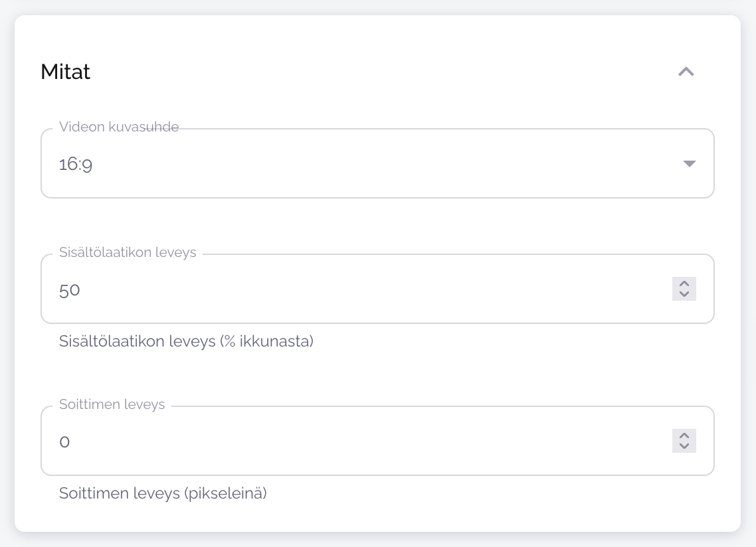Image resolution: width=756 pixels, height=547 pixels.
Task: Decrease Sisältölaatikon leveys with the down arrow
Action: [684, 294]
